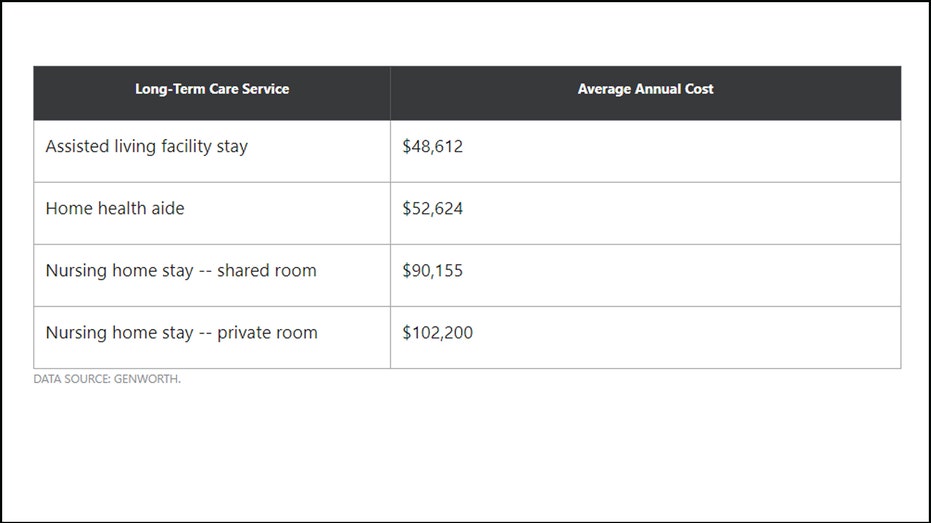Select the Assisted living facility stay cell
Viewport: 931px width, 523px height.
tap(212, 151)
